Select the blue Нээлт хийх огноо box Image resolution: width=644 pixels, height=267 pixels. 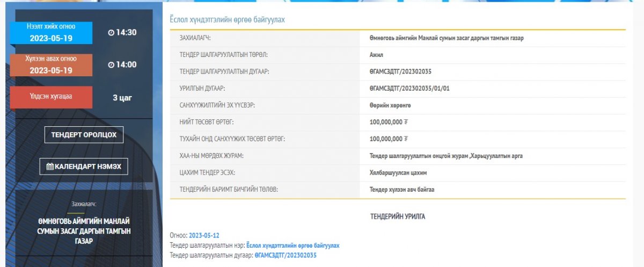(x=51, y=33)
